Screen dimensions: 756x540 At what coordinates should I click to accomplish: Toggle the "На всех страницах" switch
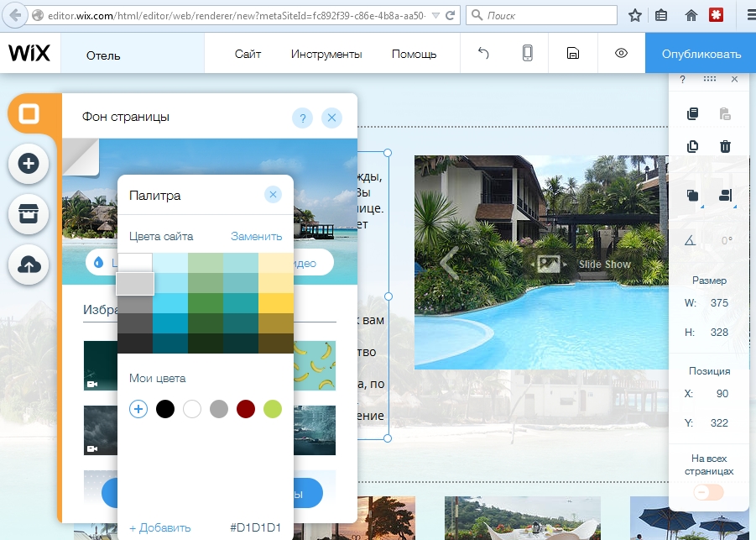point(708,492)
